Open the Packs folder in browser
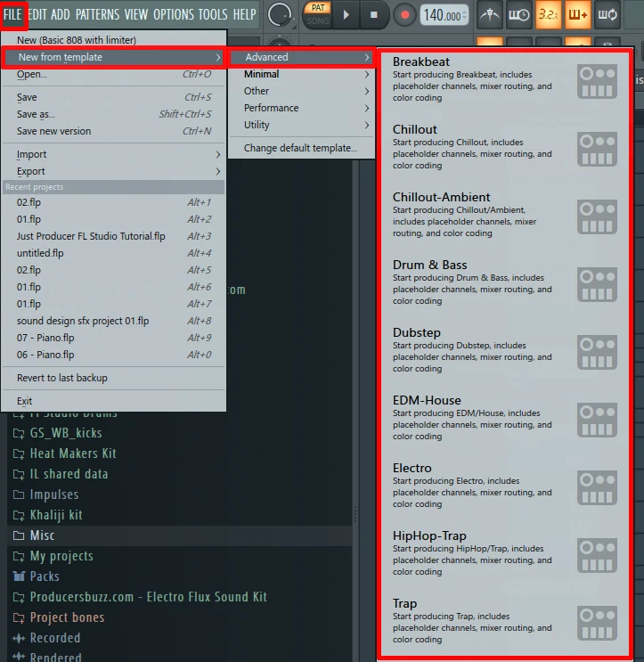Viewport: 644px width, 662px height. pyautogui.click(x=179, y=576)
